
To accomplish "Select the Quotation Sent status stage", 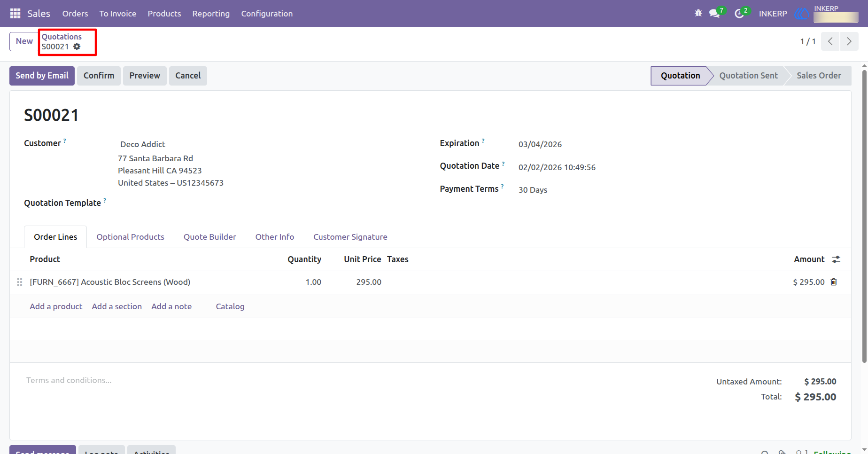I will tap(748, 76).
